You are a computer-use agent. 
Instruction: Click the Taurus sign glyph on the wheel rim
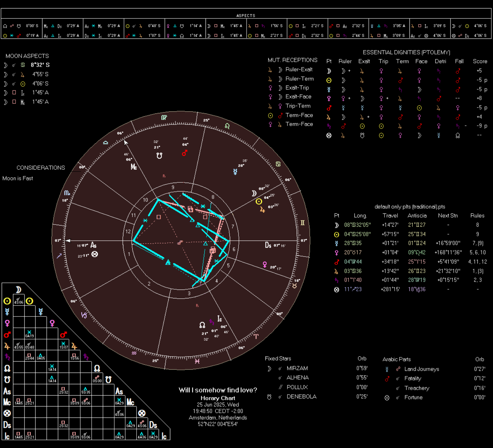click(x=295, y=286)
